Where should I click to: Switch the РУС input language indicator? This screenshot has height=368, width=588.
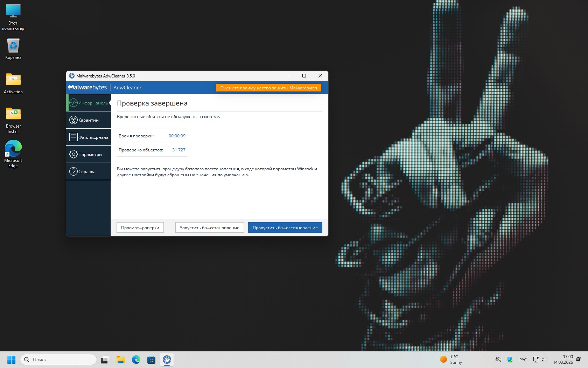pos(523,360)
